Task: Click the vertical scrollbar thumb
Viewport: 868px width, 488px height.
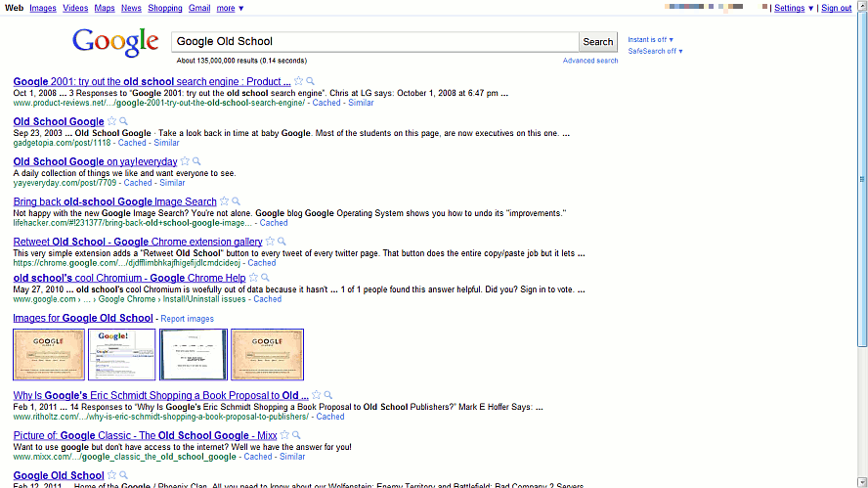Action: point(862,179)
